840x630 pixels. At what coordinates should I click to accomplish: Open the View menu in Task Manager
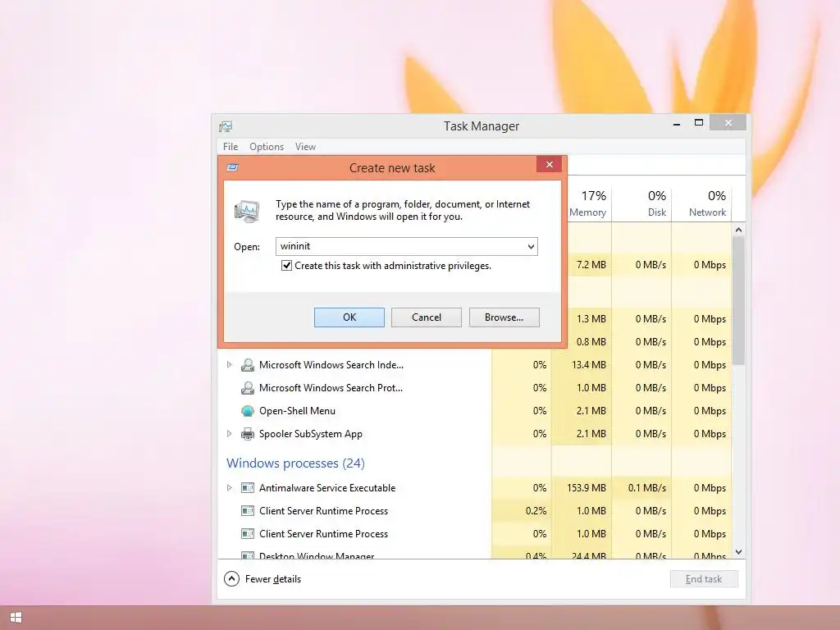pos(305,147)
